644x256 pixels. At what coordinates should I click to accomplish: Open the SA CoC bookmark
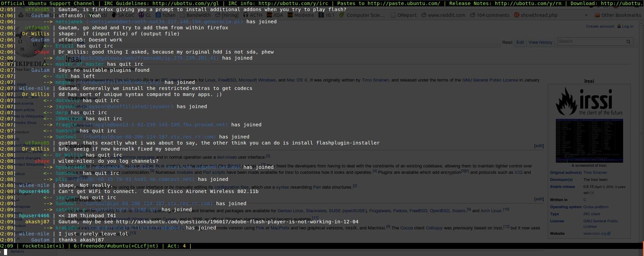pyautogui.click(x=123, y=15)
